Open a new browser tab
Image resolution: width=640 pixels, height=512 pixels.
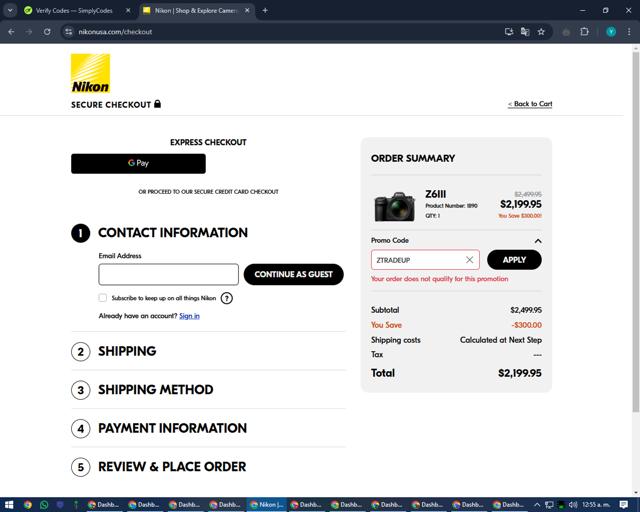click(x=265, y=10)
